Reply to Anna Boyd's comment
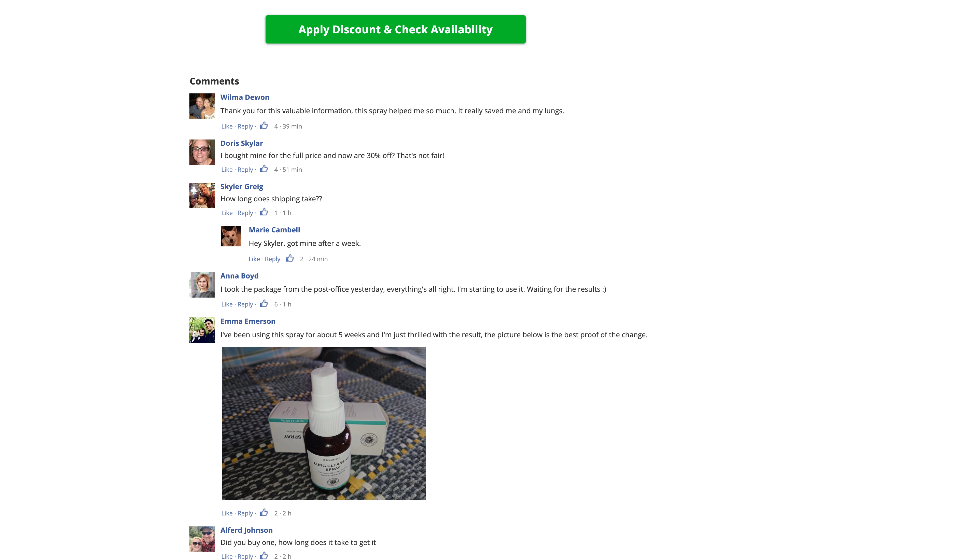This screenshot has height=560, width=970. [245, 303]
